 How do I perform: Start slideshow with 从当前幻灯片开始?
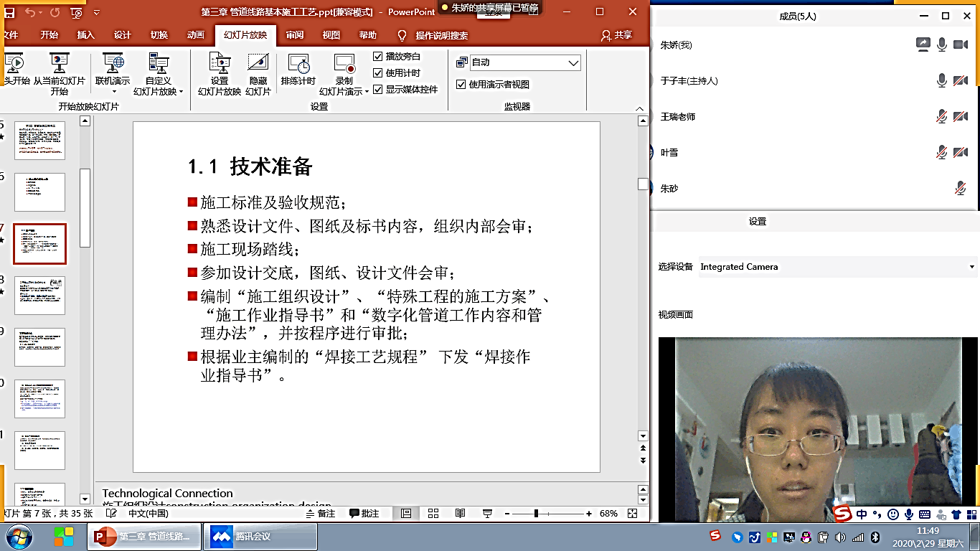click(59, 65)
